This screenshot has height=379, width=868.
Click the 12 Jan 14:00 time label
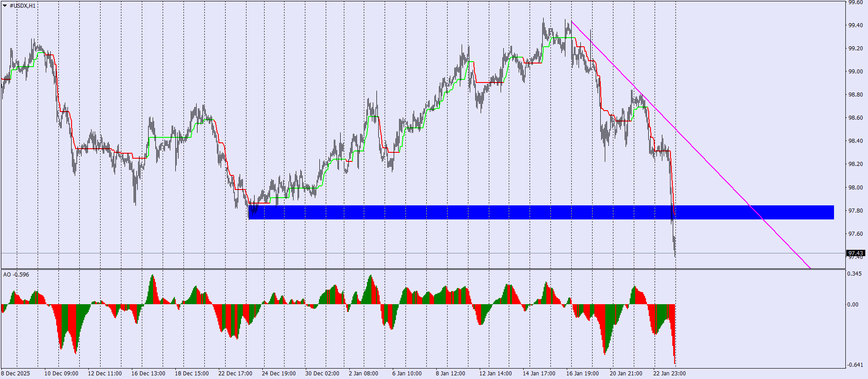click(x=496, y=374)
